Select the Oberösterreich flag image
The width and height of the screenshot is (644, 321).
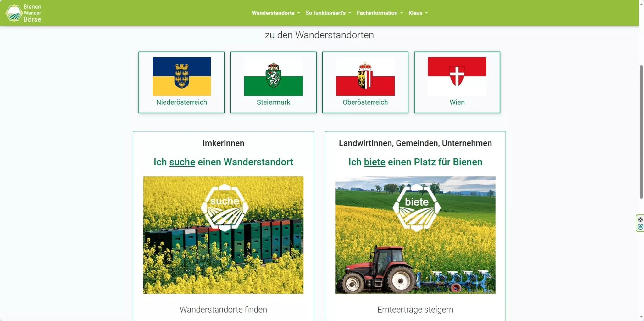(x=365, y=76)
